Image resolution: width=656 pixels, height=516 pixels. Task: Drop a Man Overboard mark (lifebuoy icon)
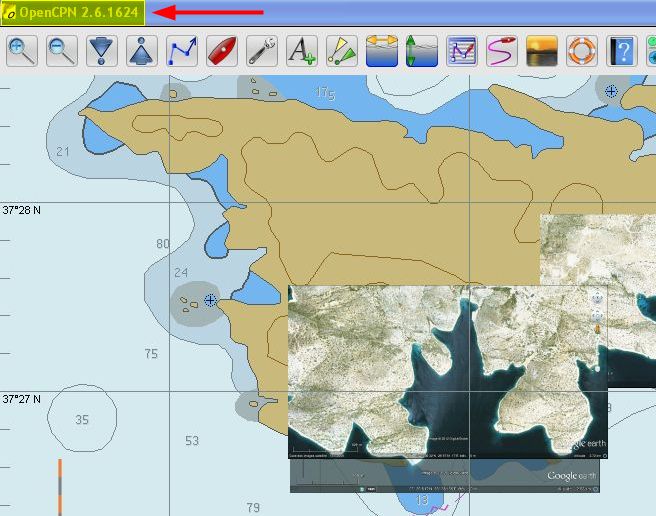pos(582,51)
